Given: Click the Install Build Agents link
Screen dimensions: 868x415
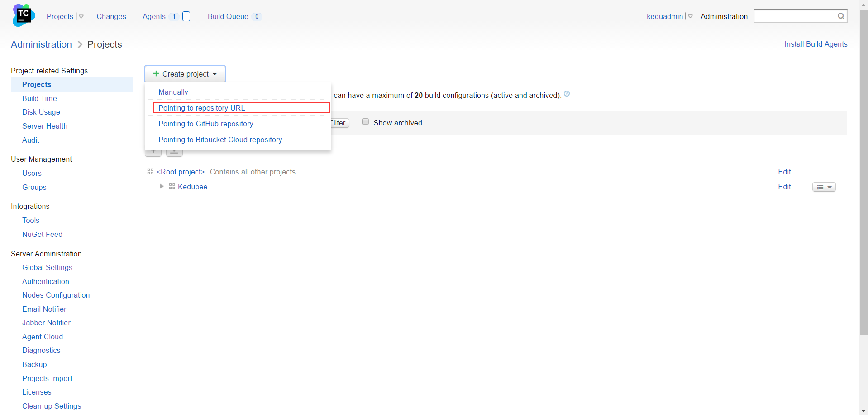Looking at the screenshot, I should [816, 44].
